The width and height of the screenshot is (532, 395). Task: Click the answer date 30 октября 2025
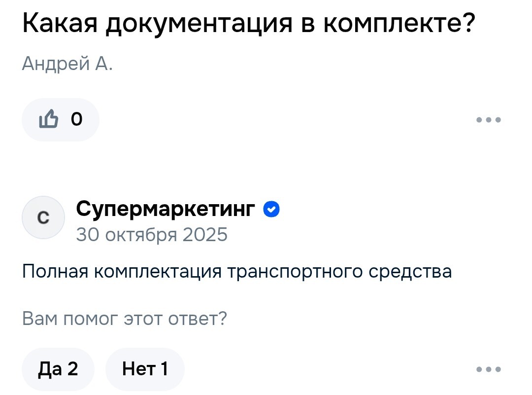tap(152, 234)
